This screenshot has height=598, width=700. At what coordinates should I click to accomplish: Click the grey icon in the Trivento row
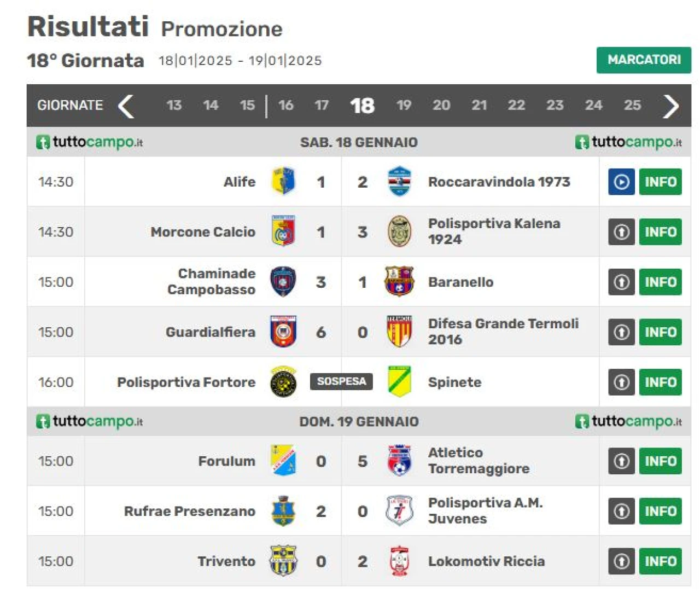(x=621, y=561)
